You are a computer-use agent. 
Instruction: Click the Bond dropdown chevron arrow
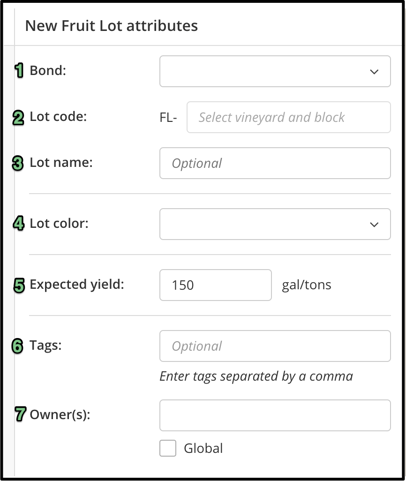[x=374, y=72]
